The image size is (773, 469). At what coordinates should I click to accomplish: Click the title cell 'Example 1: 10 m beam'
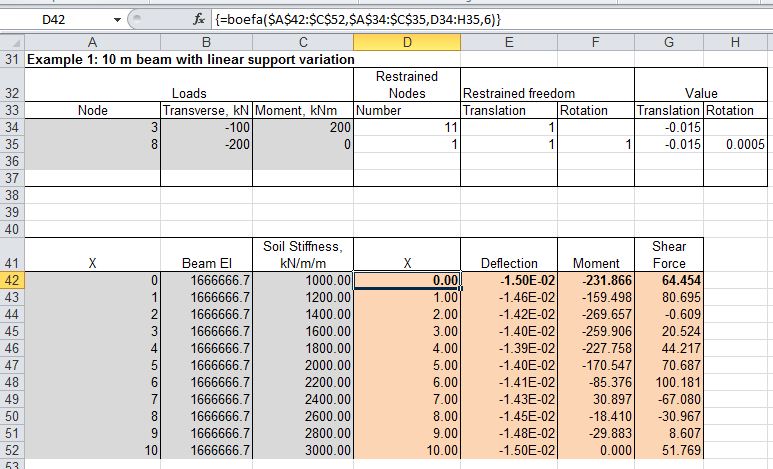pyautogui.click(x=190, y=59)
